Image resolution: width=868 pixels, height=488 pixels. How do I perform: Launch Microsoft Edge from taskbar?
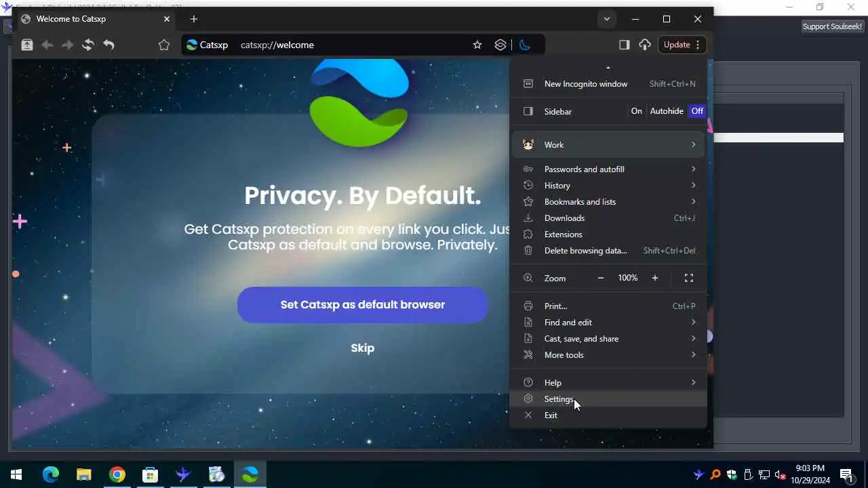50,474
